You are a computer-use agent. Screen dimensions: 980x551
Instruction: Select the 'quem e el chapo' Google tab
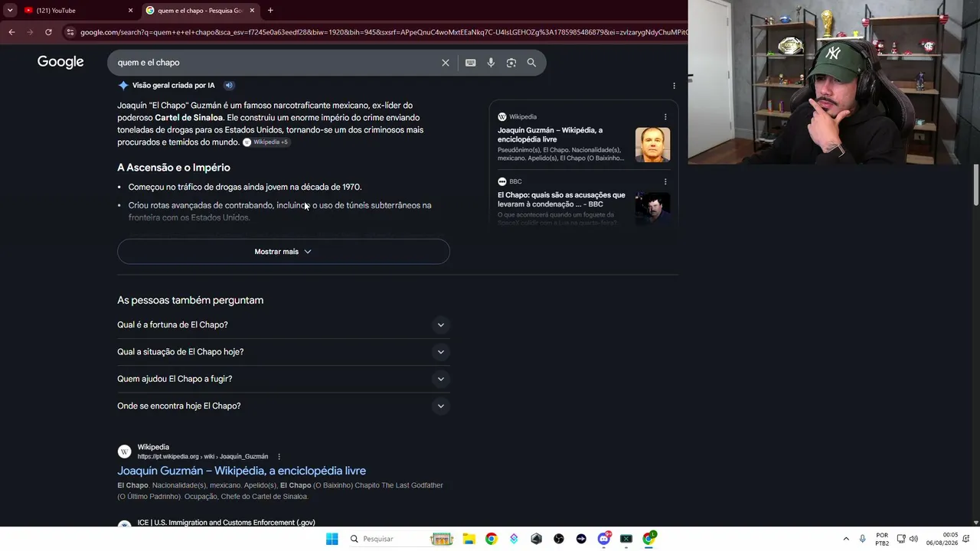(x=201, y=11)
